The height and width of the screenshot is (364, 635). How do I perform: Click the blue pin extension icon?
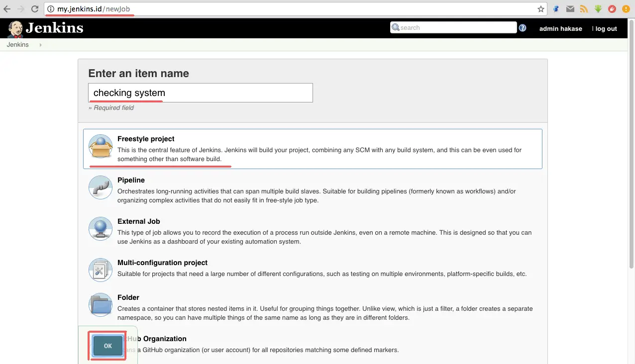556,9
